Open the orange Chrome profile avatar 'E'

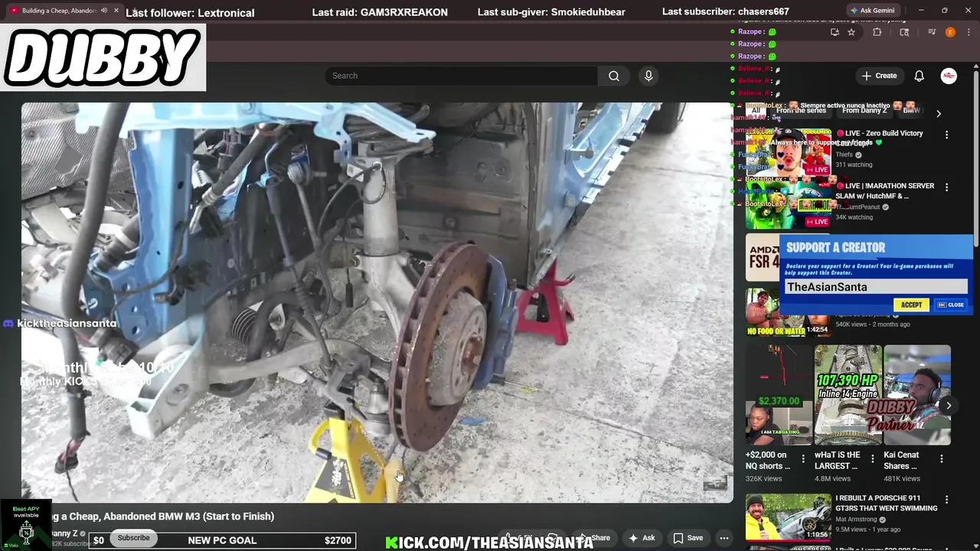(950, 32)
